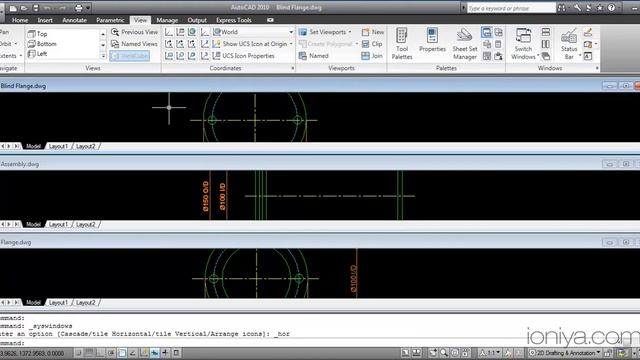Select the Bottom view from Views list

point(42,44)
